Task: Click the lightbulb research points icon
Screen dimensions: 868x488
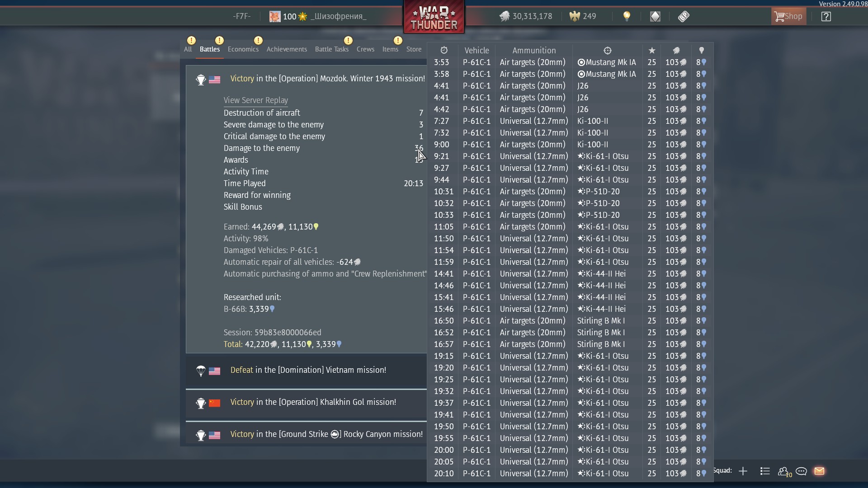Action: pos(627,17)
